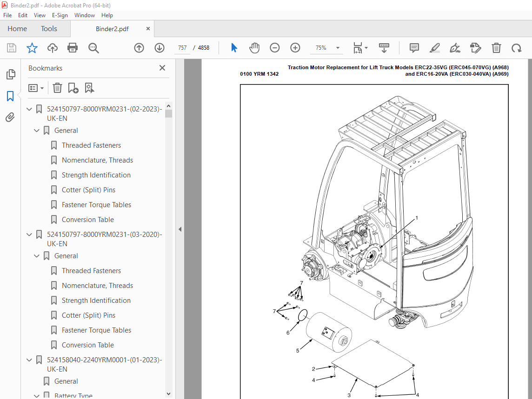Open first Strength Identification bookmark

(x=96, y=175)
